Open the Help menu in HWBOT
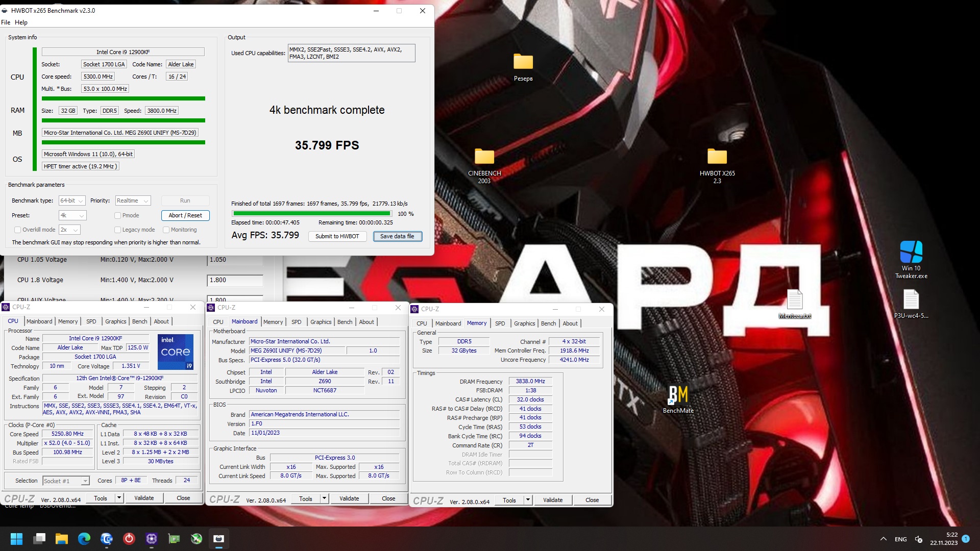 (x=21, y=22)
